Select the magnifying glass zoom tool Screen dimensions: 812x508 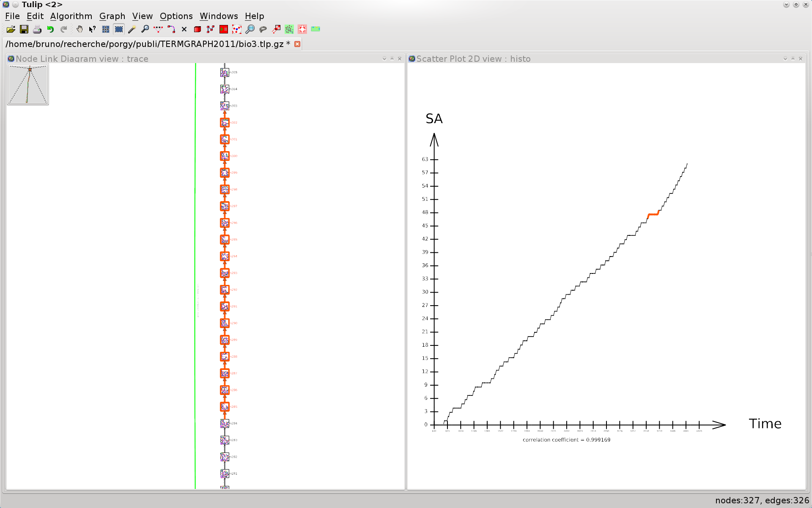pos(145,29)
